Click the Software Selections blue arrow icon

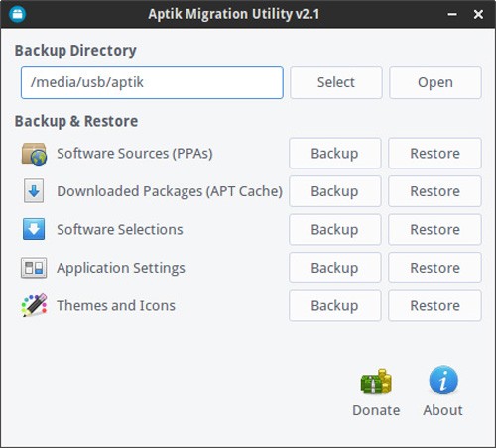pos(34,229)
